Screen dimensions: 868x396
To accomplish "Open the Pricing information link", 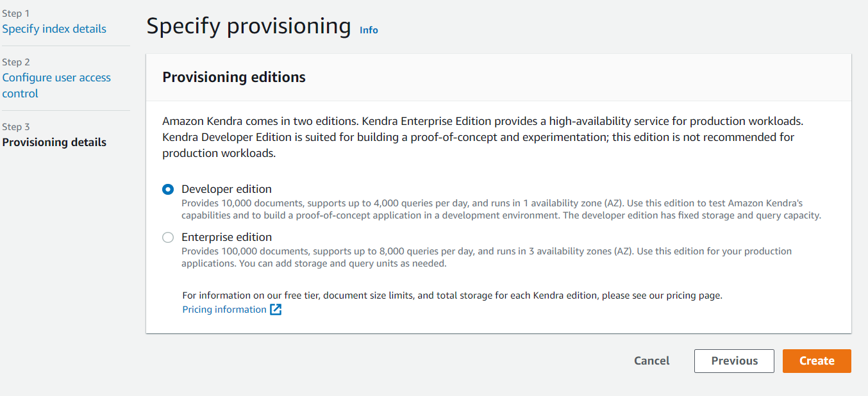I will point(224,309).
